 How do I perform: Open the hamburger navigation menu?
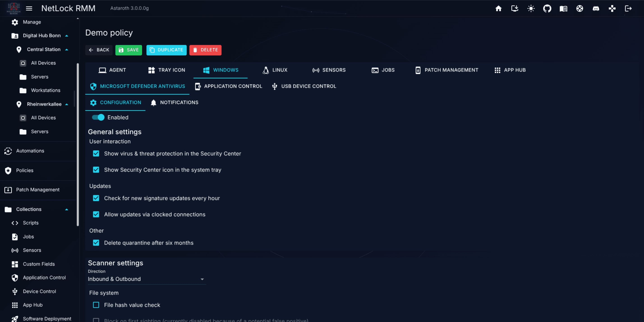(x=29, y=8)
